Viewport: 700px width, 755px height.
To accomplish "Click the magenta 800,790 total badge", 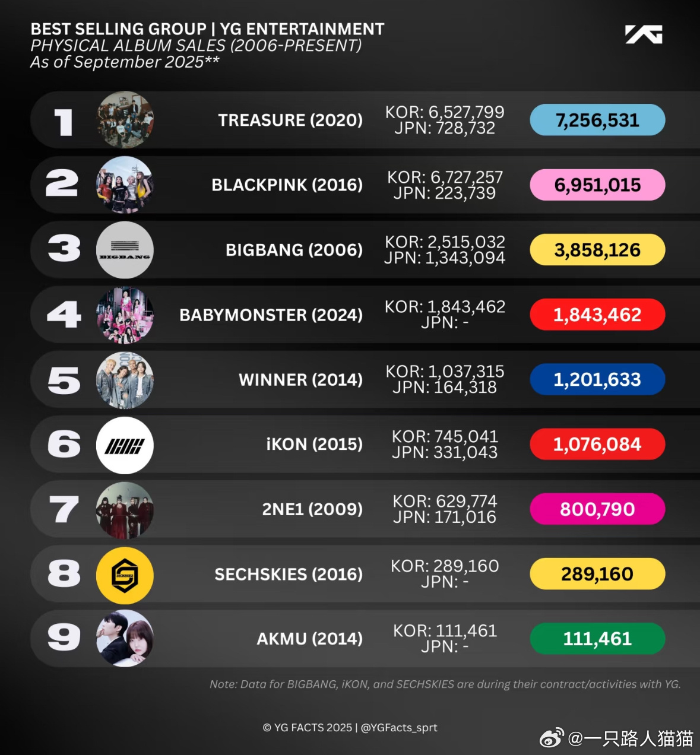I will tap(597, 509).
